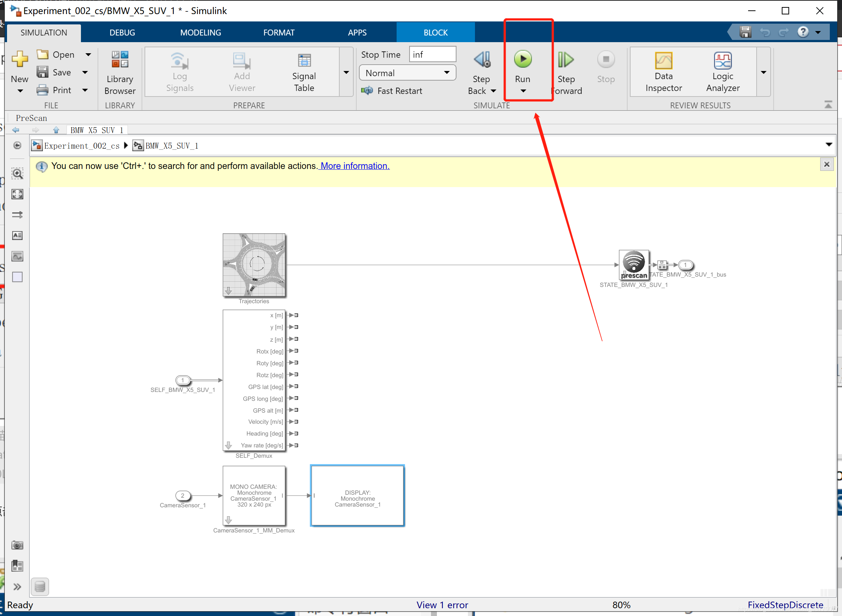
Task: Click the green Run simulation button
Action: pyautogui.click(x=523, y=59)
